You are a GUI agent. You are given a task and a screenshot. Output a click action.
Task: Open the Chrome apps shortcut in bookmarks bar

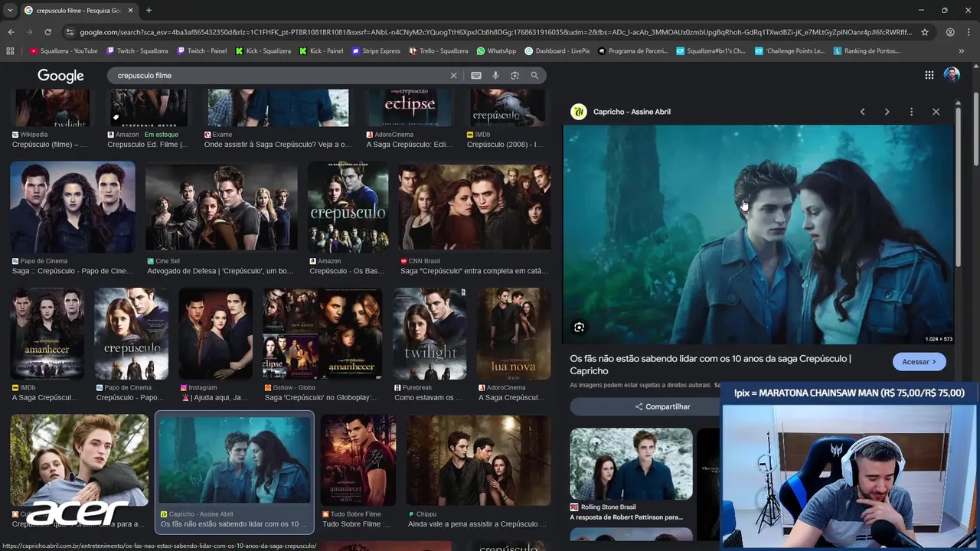point(10,51)
